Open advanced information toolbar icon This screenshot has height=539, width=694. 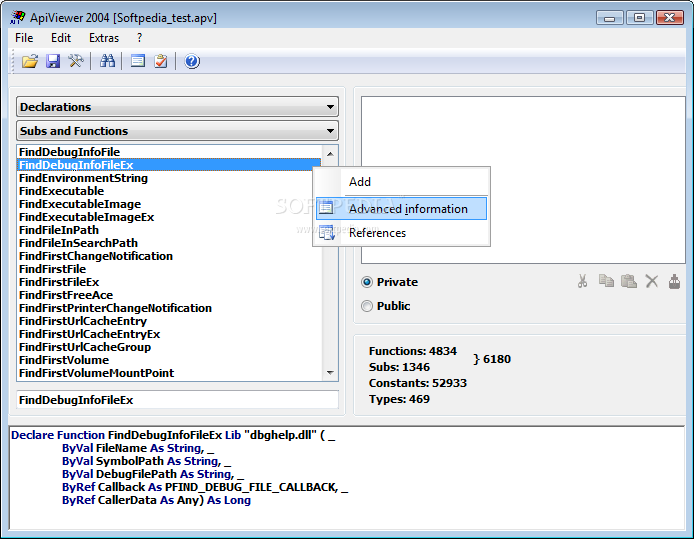[138, 61]
